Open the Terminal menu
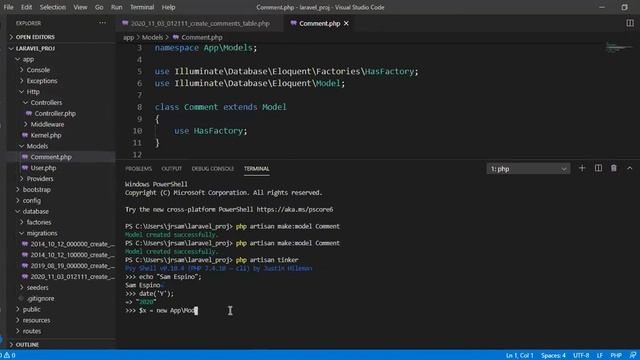This screenshot has height=360, width=640. coord(142,7)
